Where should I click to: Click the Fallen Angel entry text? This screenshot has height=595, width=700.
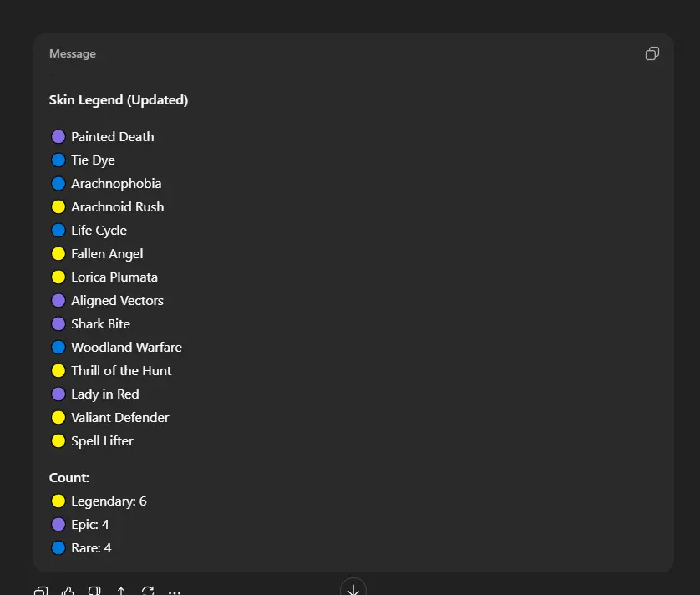pyautogui.click(x=107, y=253)
